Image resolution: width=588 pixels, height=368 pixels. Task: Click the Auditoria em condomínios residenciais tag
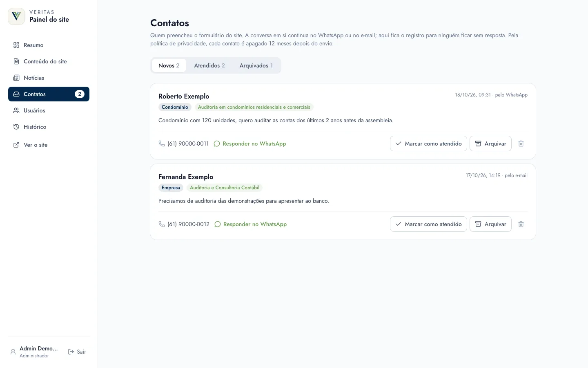254,107
